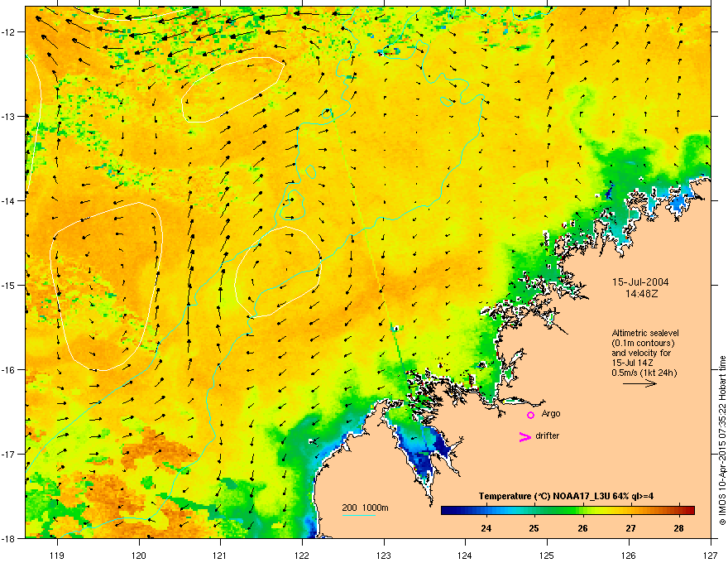Click the 'Temperature (°C) NOAA17_L3U 64% ql>=4' title
Viewport: 728px width, 563px height.
566,496
